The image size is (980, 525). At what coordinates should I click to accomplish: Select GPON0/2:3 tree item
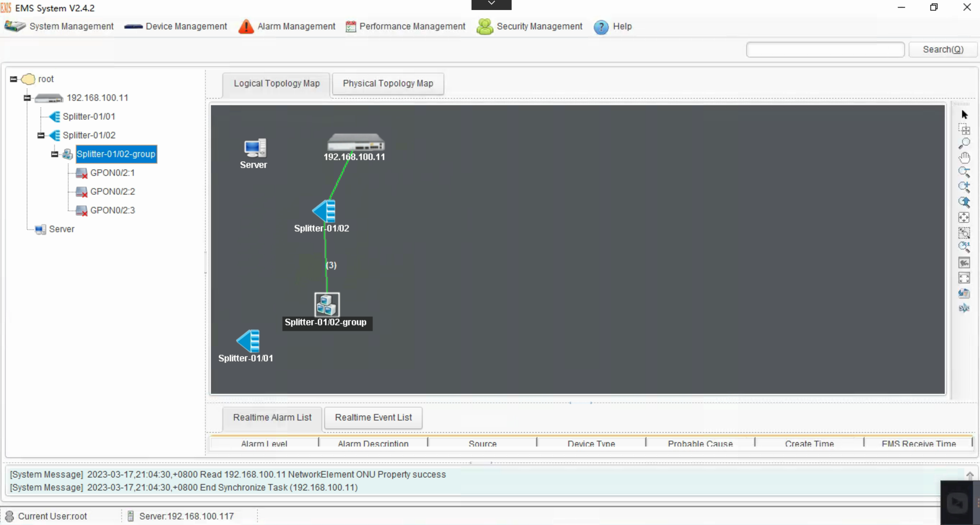click(113, 210)
